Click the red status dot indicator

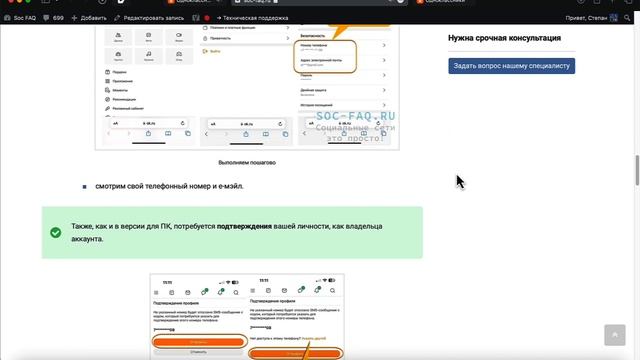point(207,18)
